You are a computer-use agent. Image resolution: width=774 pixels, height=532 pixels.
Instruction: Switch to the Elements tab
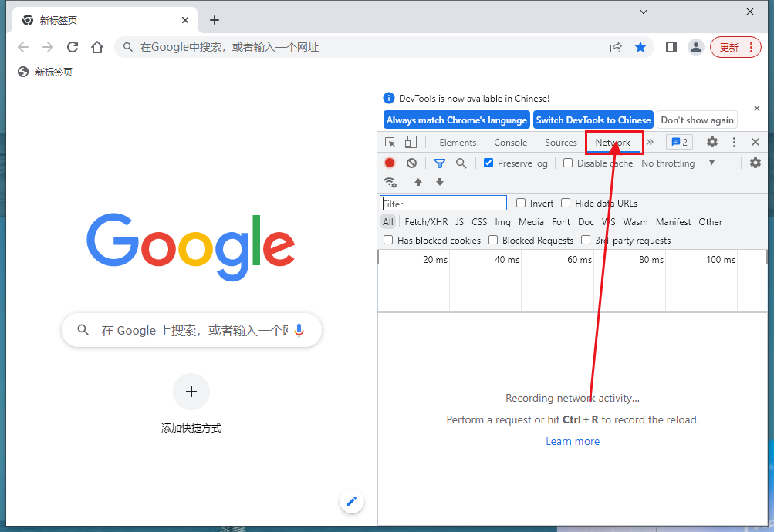458,143
